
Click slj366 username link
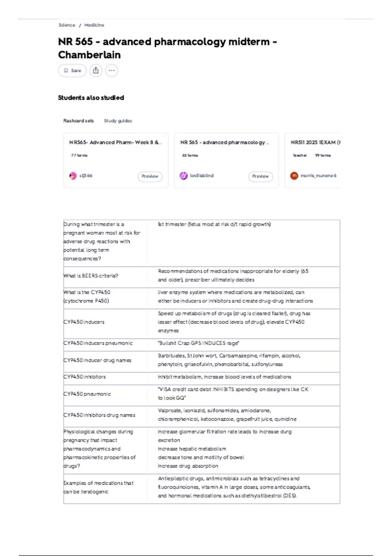pyautogui.click(x=86, y=176)
